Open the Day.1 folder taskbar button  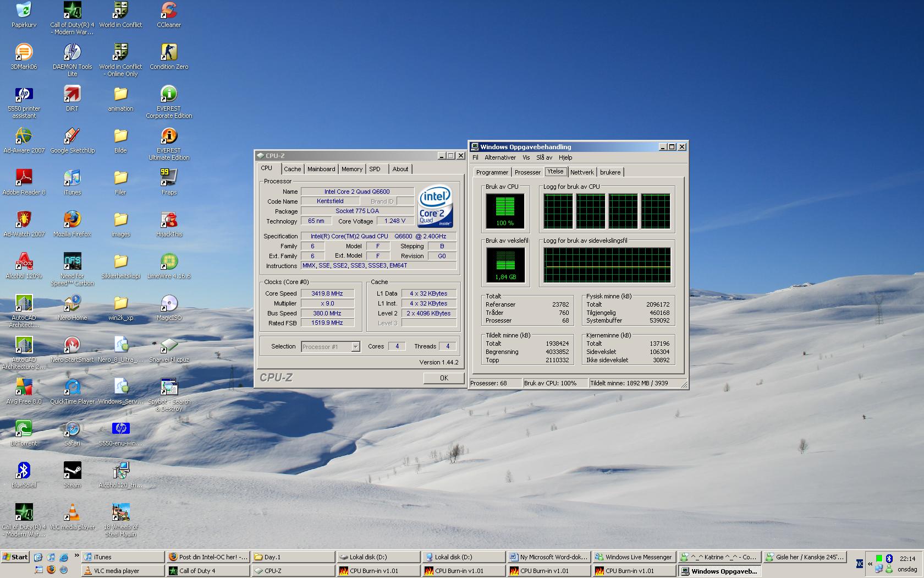click(293, 557)
